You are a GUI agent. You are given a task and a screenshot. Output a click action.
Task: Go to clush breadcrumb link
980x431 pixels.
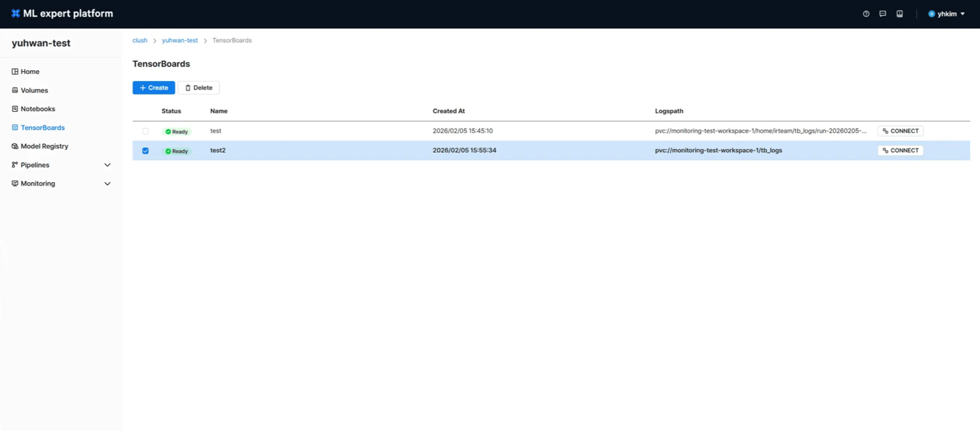pyautogui.click(x=140, y=40)
